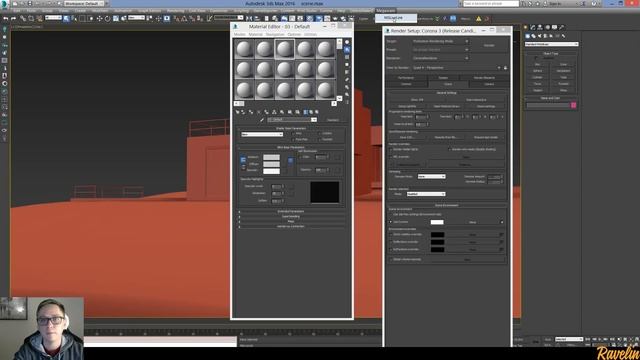Select by Material sidebar icon
Image resolution: width=640 pixels, height=360 pixels.
(x=347, y=94)
